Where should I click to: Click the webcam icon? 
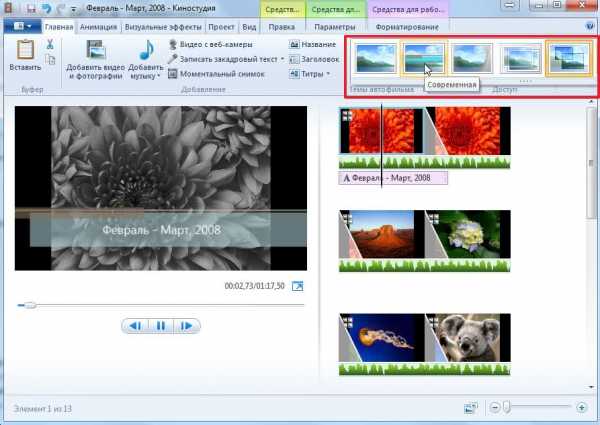click(x=173, y=44)
